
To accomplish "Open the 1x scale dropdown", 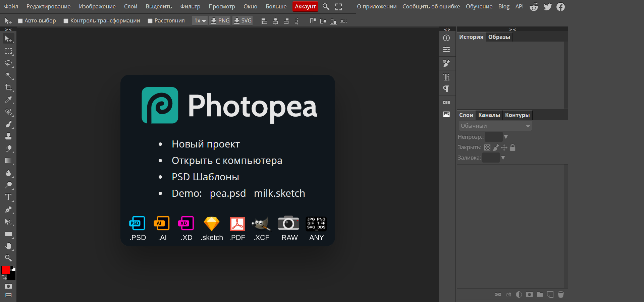I will click(x=200, y=21).
